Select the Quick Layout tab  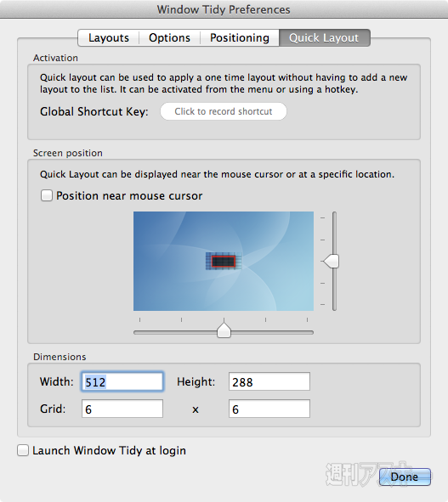[x=324, y=37]
